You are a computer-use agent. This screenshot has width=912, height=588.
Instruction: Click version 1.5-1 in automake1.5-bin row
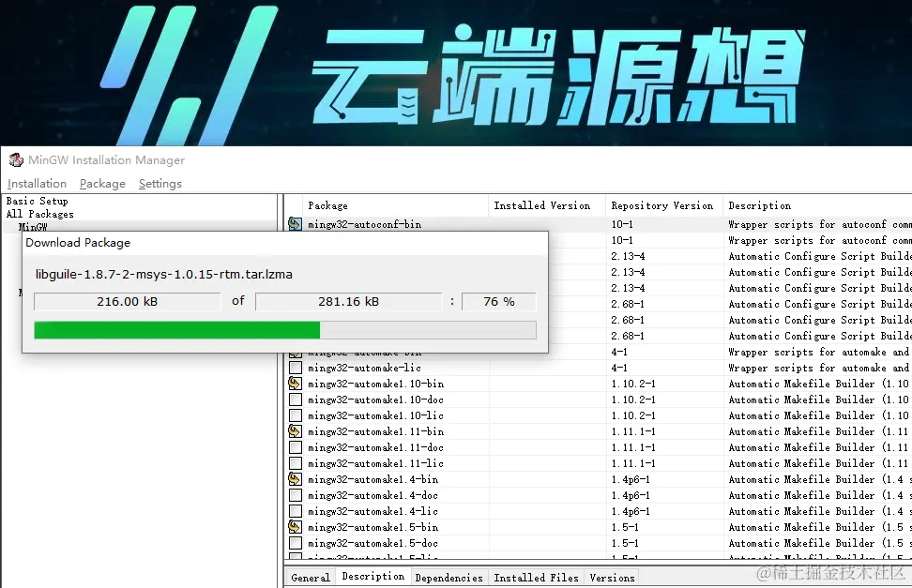click(x=625, y=526)
